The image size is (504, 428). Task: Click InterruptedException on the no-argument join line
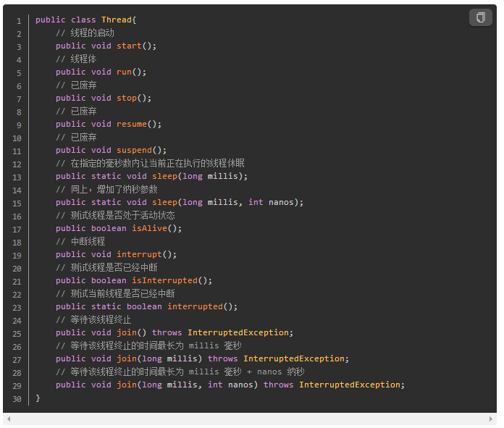coord(238,332)
